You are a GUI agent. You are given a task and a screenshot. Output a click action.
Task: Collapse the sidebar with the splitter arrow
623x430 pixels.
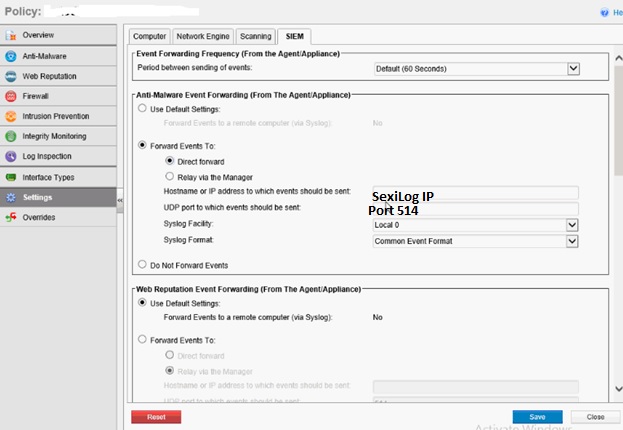pos(120,200)
